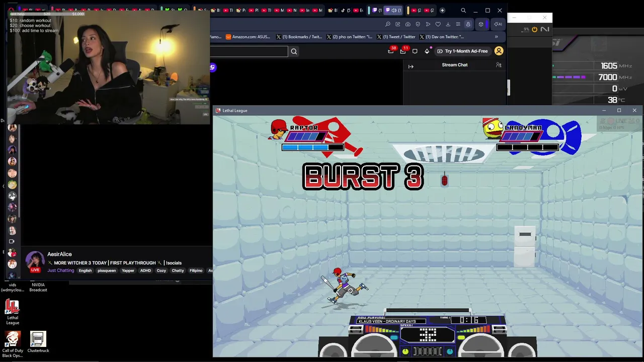Open the Just Chatting category link
The width and height of the screenshot is (644, 362).
(60, 270)
